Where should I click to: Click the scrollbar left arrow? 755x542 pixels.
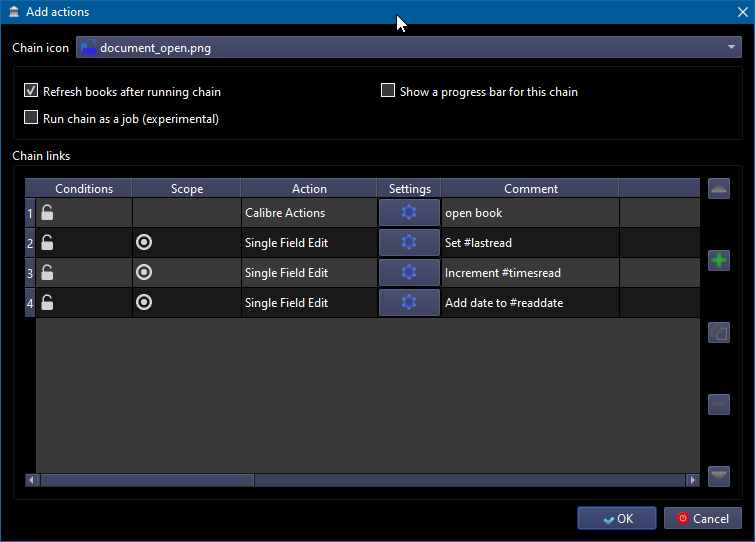[x=32, y=479]
